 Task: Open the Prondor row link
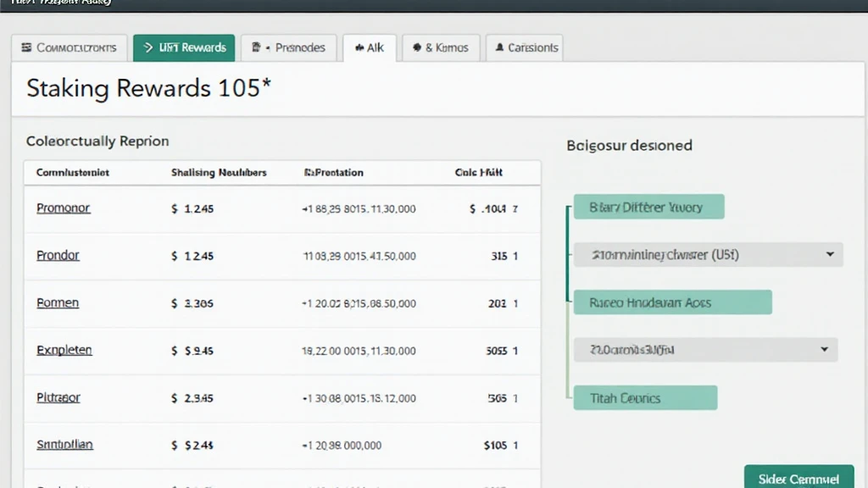pos(58,255)
